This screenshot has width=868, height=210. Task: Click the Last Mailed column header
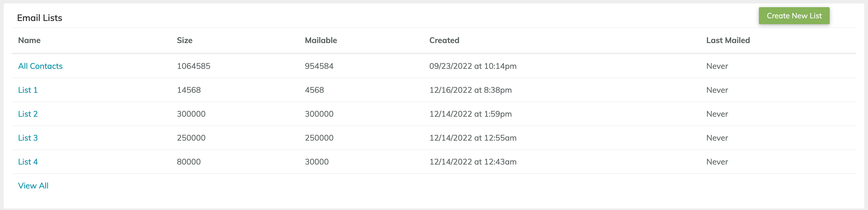pyautogui.click(x=728, y=40)
